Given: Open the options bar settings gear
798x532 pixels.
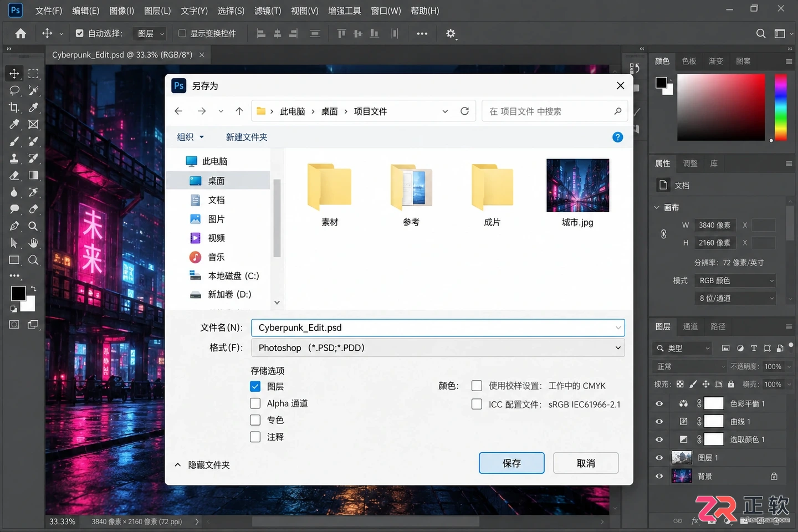Looking at the screenshot, I should pyautogui.click(x=451, y=34).
